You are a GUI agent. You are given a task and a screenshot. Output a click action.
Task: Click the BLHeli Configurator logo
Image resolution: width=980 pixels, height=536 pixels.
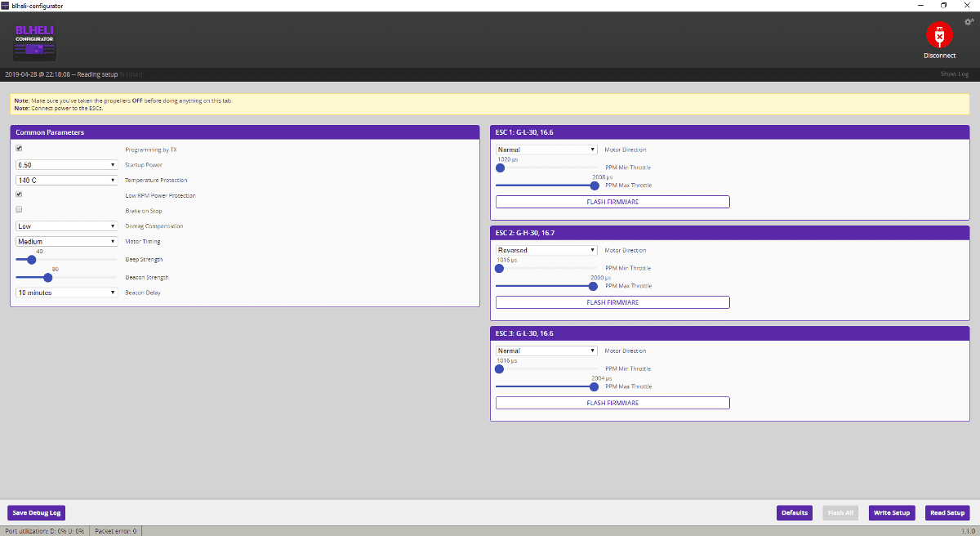[35, 42]
